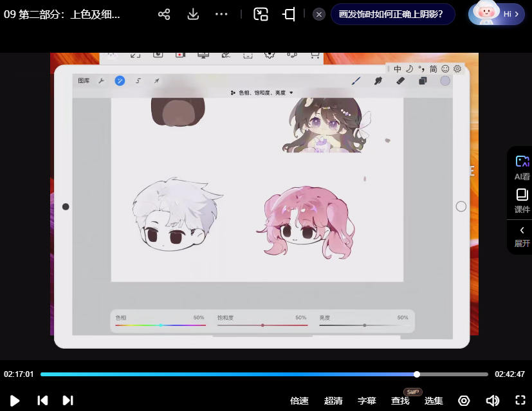Screen dimensions: 532x411
Task: Expand the 展开 side panel arrow
Action: tap(522, 236)
